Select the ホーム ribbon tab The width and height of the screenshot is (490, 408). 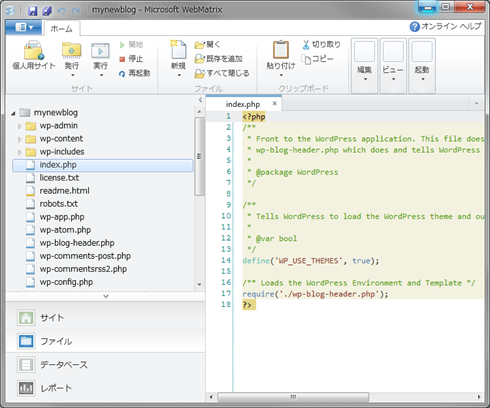point(61,29)
